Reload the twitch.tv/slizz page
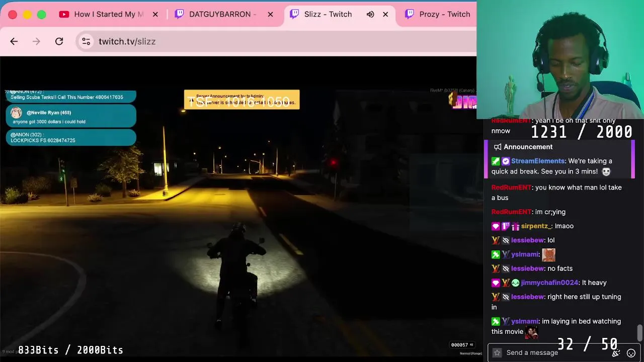 59,41
